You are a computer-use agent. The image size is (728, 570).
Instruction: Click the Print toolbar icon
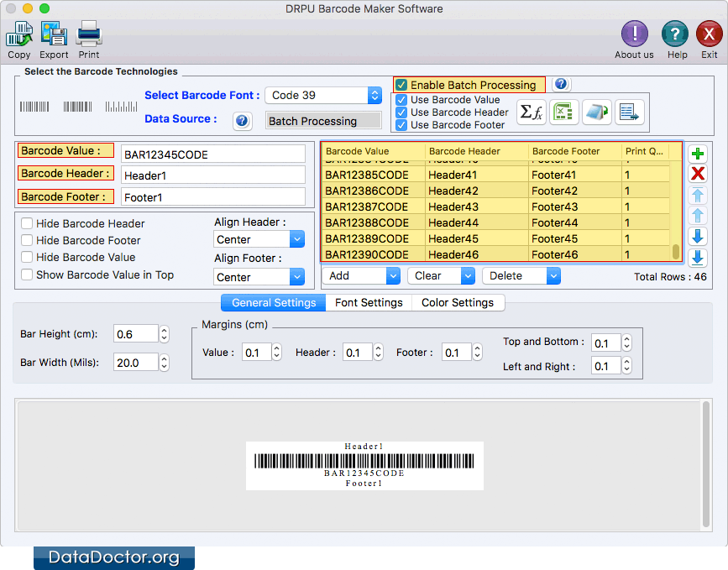point(89,34)
